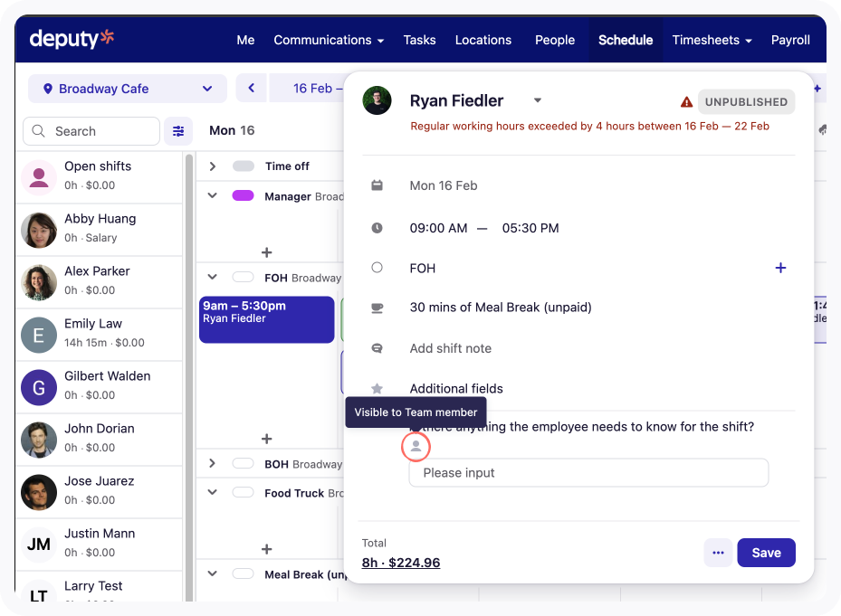Viewport: 841px width, 616px height.
Task: Click the red warning triangle icon
Action: pyautogui.click(x=686, y=102)
